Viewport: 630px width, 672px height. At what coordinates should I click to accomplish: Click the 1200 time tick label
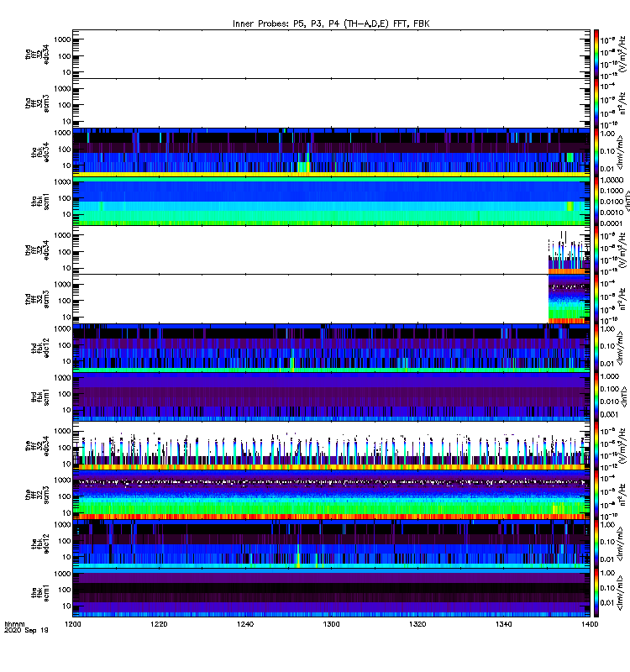[72, 624]
